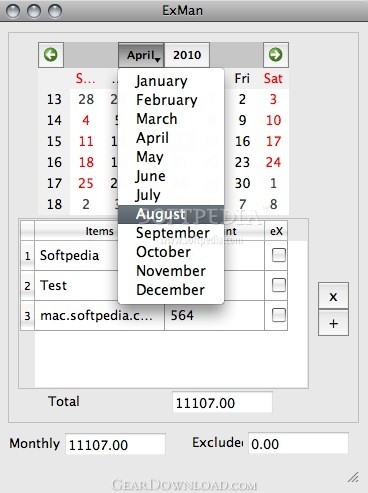
Task: Open the April month dropdown
Action: click(x=141, y=55)
